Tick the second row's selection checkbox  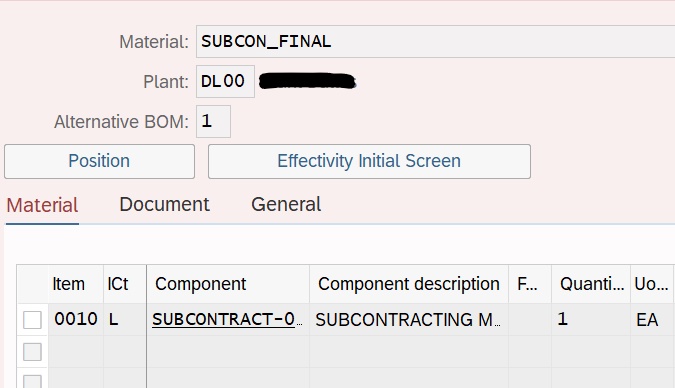32,352
